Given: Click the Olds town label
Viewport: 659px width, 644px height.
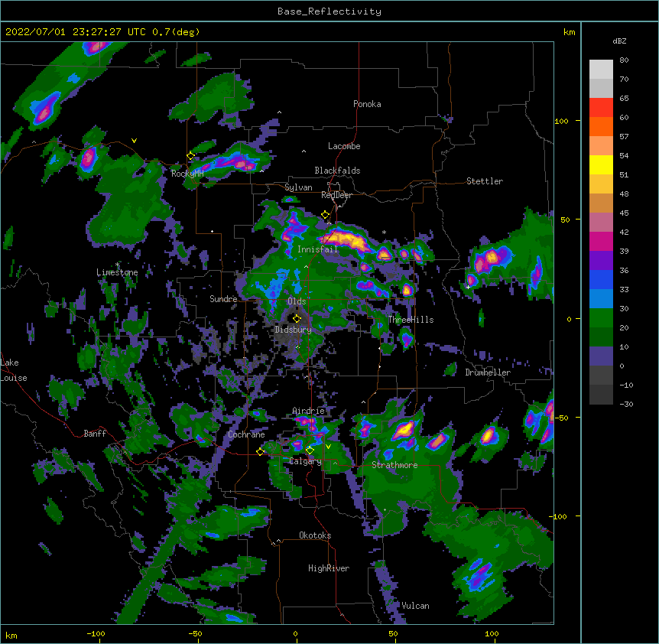Looking at the screenshot, I should click(297, 301).
